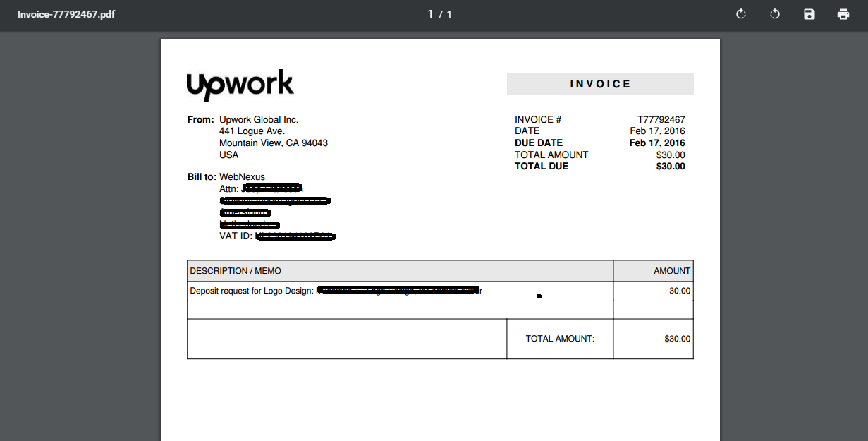
Task: Click the INVOICE # label
Action: 538,120
